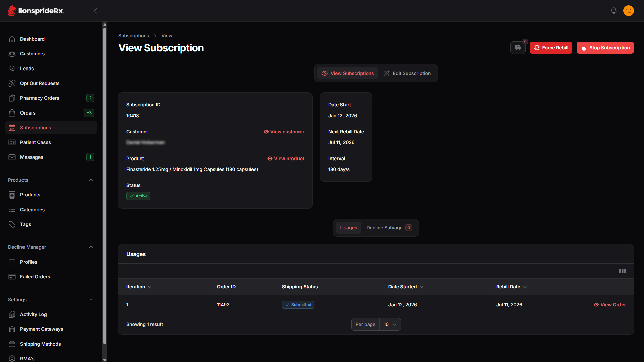
Task: Open the comments chat bubble icon
Action: 518,48
